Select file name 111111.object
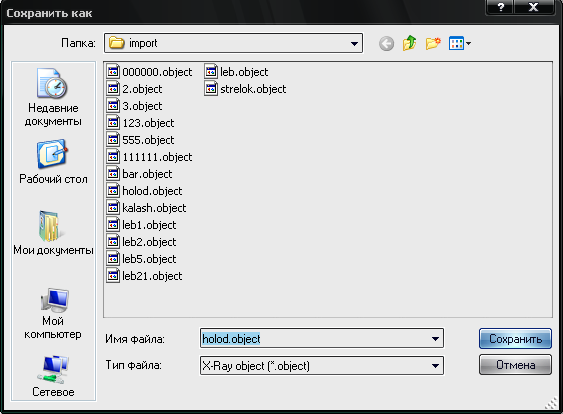The width and height of the screenshot is (563, 414). click(x=157, y=157)
